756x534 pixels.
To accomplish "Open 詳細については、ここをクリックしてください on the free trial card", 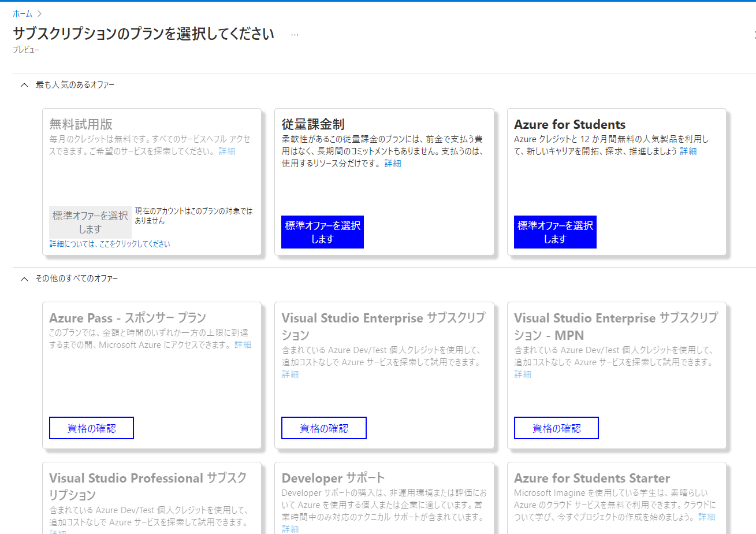I will [110, 244].
